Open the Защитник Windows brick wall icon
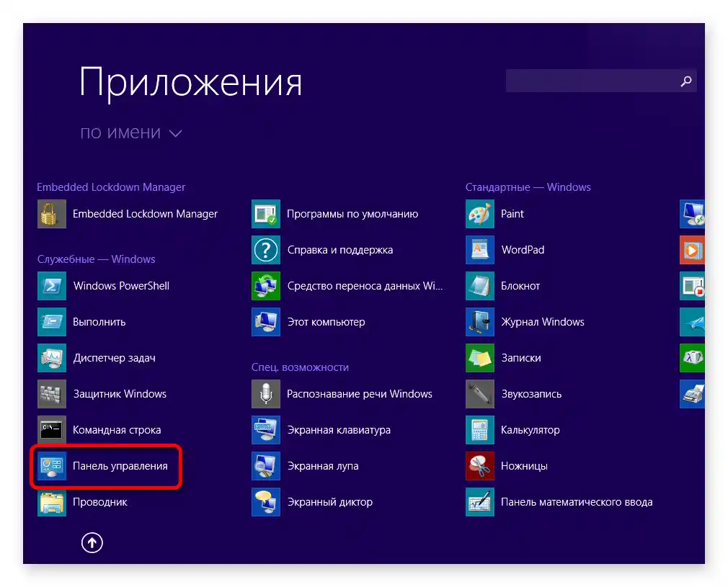The width and height of the screenshot is (728, 587). click(51, 394)
